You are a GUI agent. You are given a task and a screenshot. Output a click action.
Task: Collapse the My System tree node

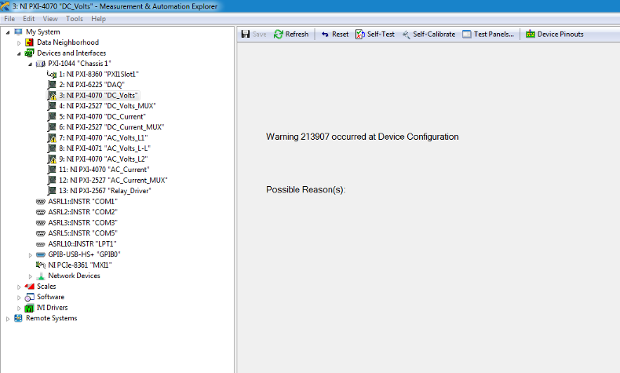tap(8, 32)
